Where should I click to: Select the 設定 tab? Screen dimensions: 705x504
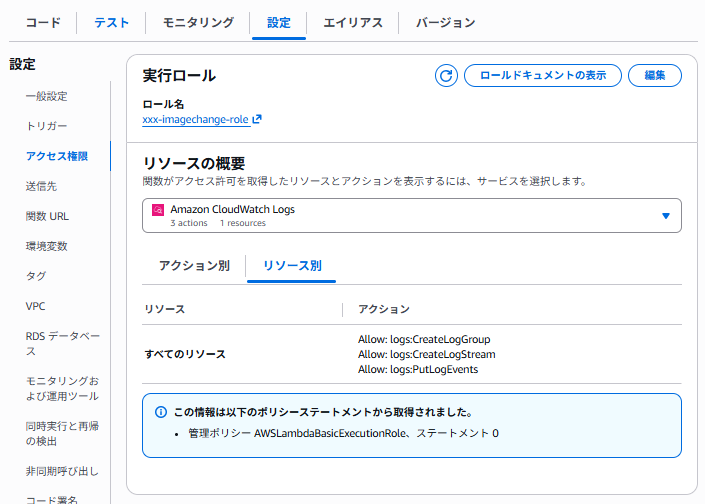click(x=279, y=22)
